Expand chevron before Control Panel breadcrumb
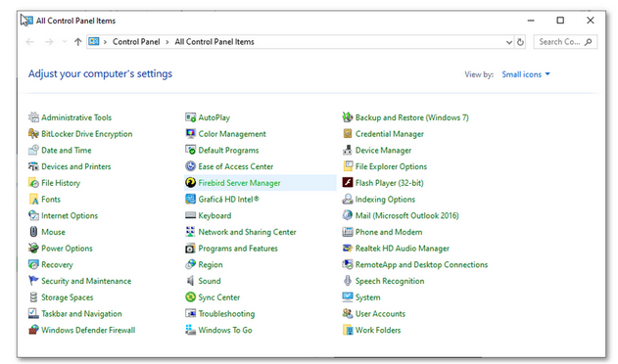The image size is (618, 364). [105, 42]
